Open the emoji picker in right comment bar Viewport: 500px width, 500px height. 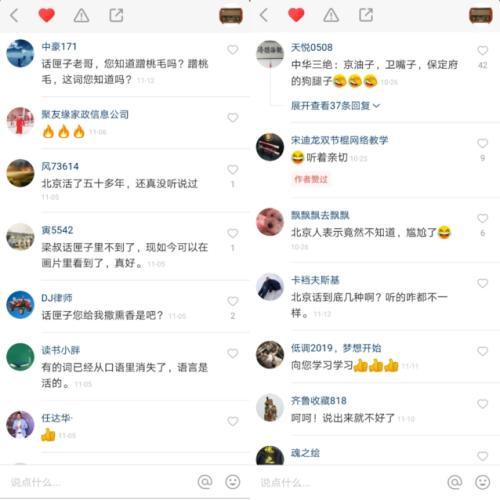(x=482, y=482)
